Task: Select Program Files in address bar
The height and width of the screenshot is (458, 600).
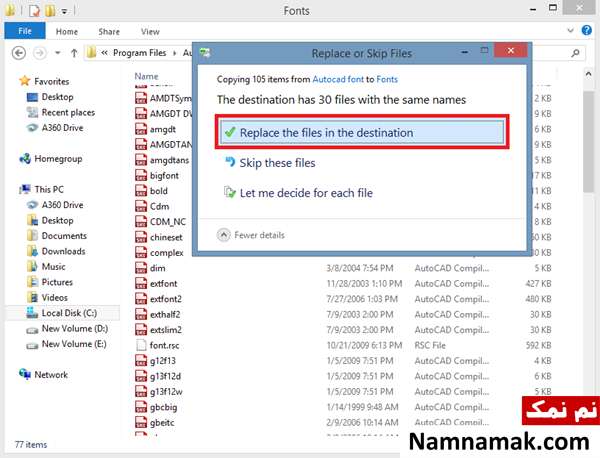Action: (139, 53)
